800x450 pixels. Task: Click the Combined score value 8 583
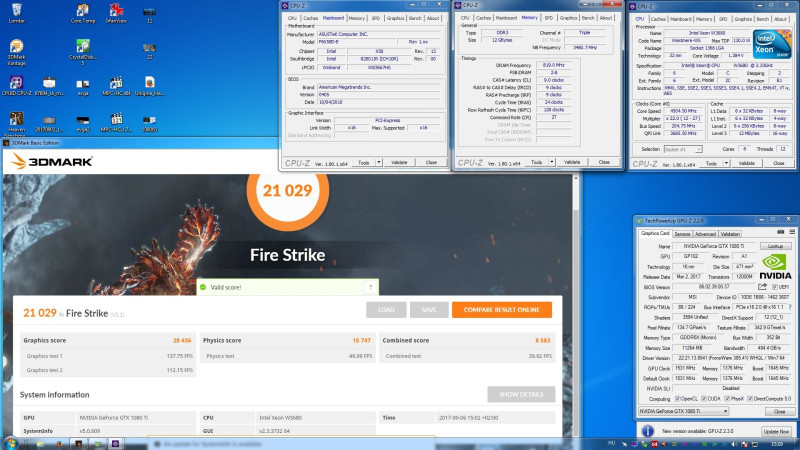click(x=542, y=340)
